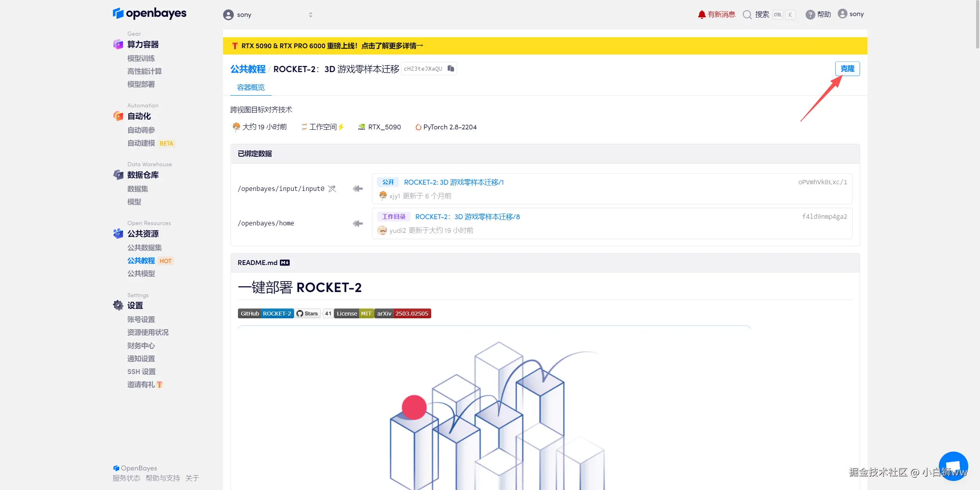Click the sony user avatar at top right
Screen dimensions: 980x490
pos(842,14)
